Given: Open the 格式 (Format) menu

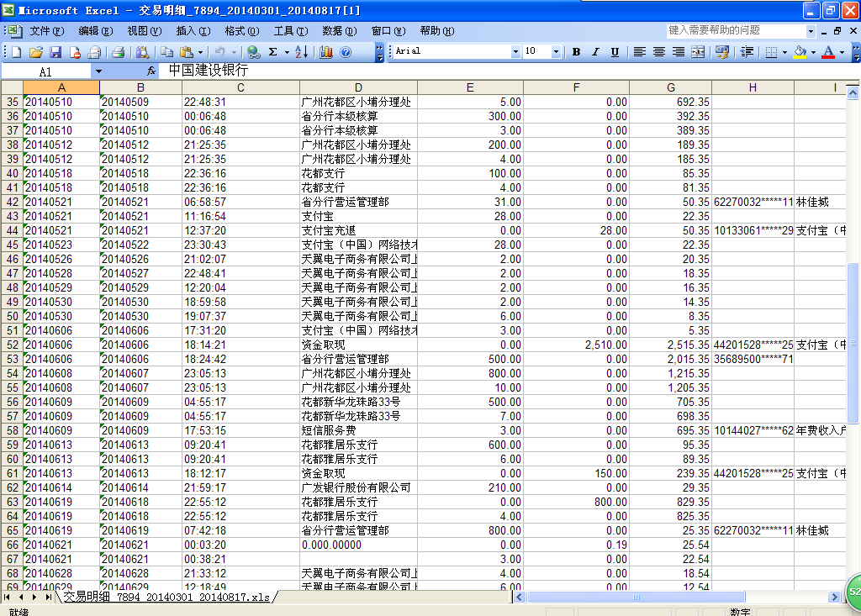Looking at the screenshot, I should (x=240, y=31).
